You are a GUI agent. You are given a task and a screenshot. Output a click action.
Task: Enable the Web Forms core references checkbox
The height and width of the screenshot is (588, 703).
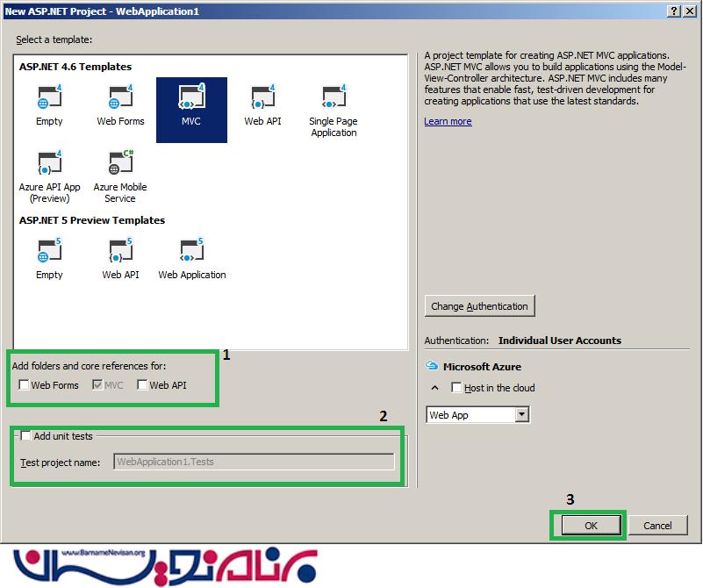click(24, 385)
